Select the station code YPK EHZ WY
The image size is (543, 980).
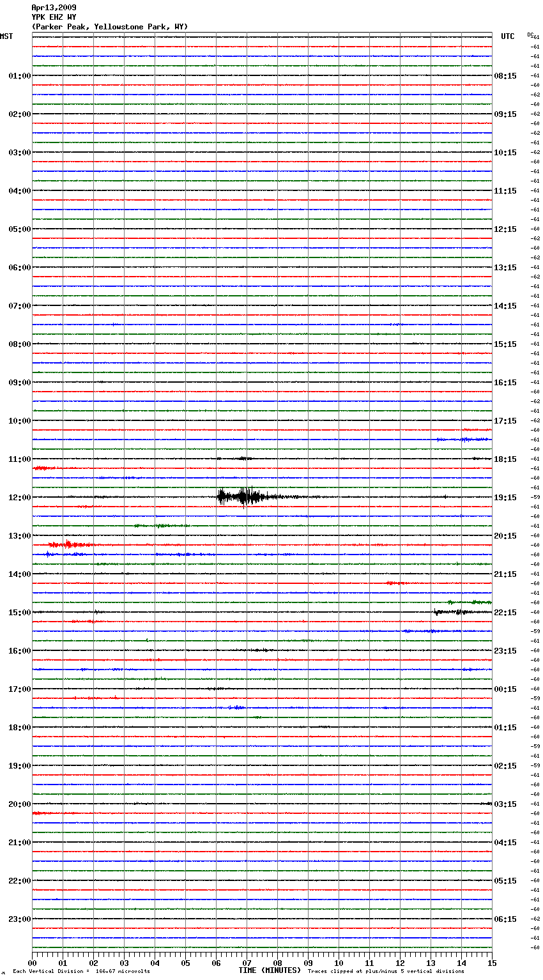(x=54, y=17)
